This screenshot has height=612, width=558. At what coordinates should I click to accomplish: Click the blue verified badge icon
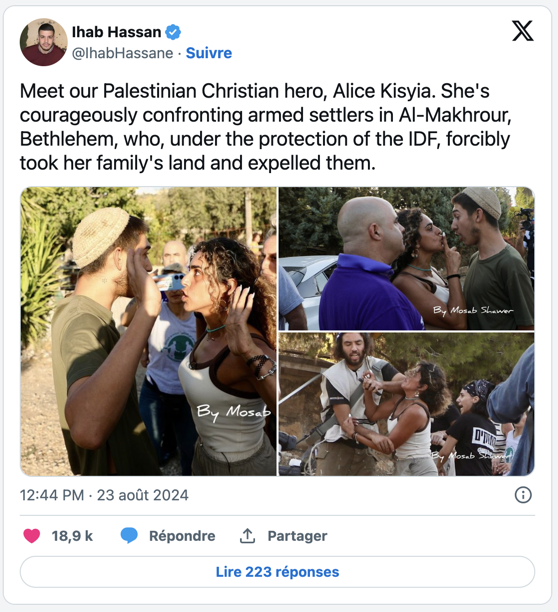pos(173,32)
